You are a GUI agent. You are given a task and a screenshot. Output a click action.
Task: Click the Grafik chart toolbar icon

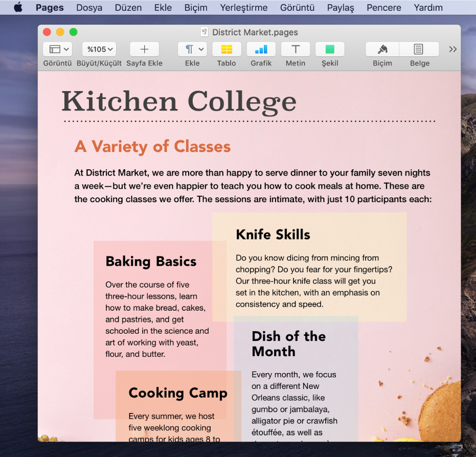pyautogui.click(x=261, y=49)
